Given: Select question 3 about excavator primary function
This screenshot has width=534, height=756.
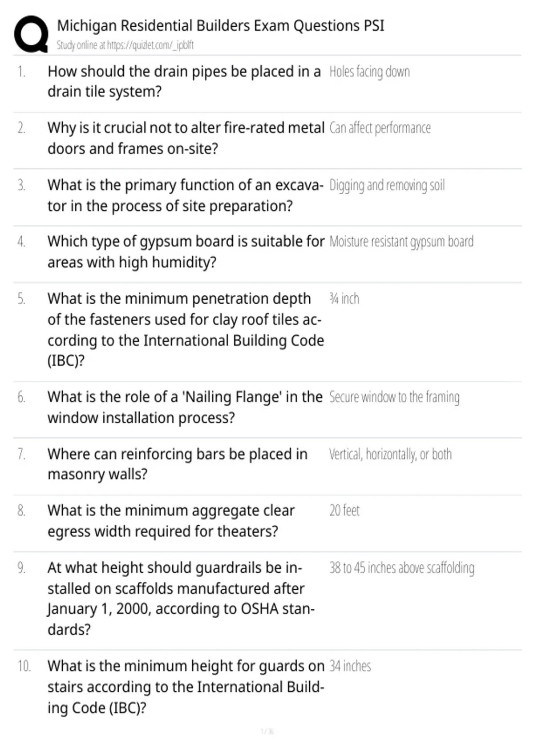Looking at the screenshot, I should [x=186, y=195].
